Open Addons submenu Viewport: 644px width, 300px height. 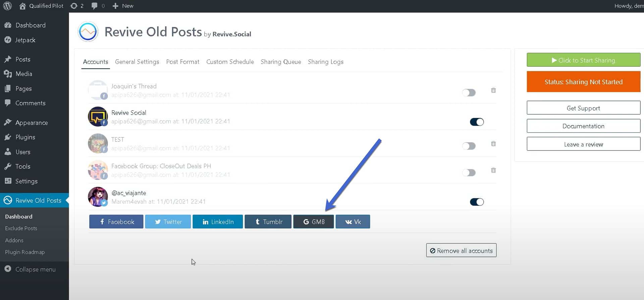14,240
